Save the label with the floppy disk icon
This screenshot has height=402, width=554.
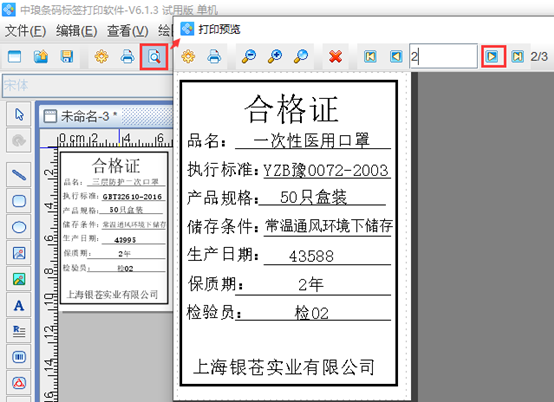[x=67, y=57]
